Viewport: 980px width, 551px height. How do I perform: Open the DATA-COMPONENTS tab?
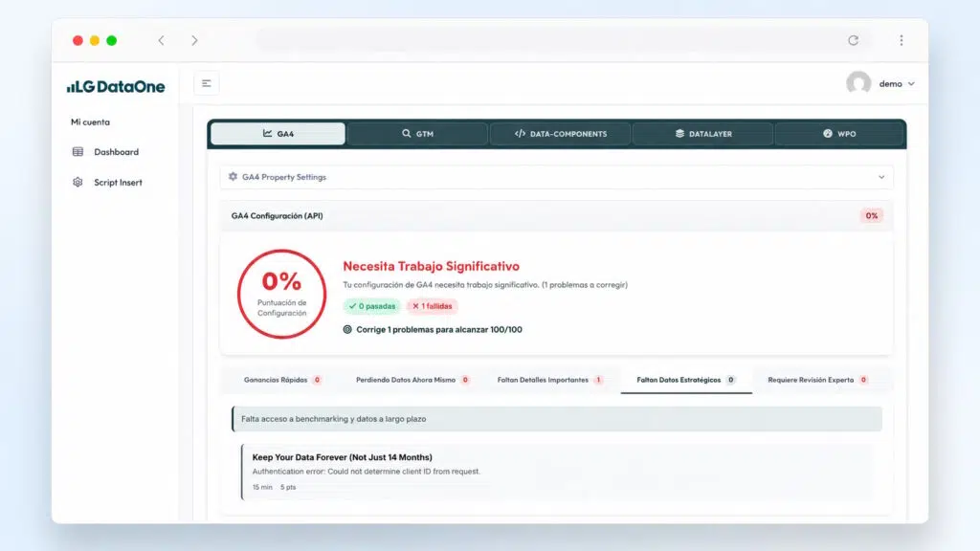pyautogui.click(x=560, y=134)
